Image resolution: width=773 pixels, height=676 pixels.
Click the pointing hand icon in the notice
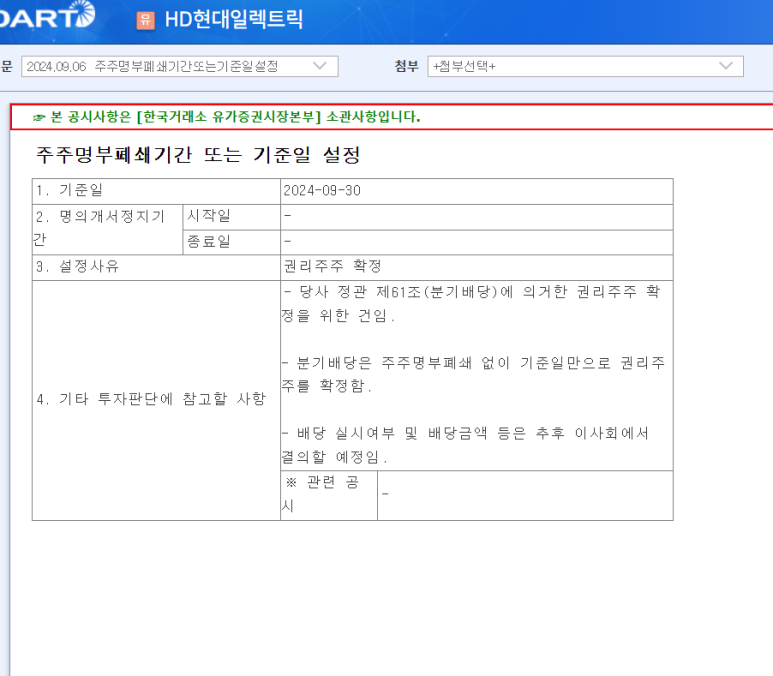(x=39, y=117)
